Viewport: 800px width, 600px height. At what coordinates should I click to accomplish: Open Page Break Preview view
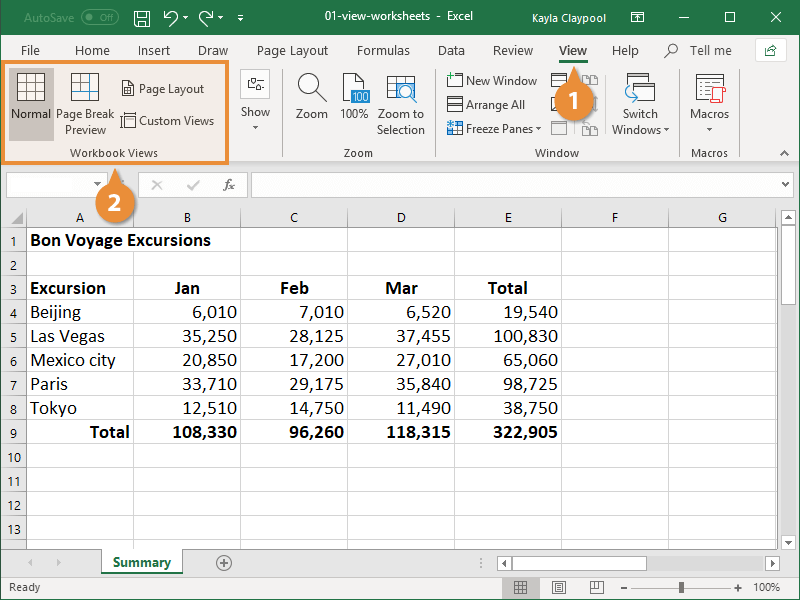85,104
